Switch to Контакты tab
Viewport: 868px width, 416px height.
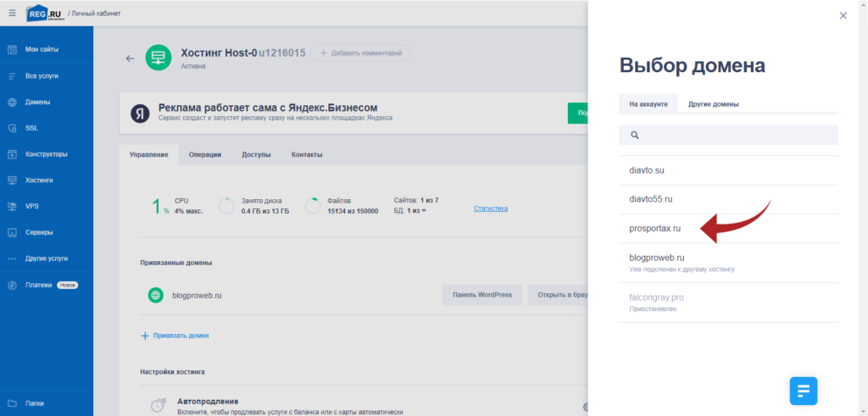pos(307,155)
